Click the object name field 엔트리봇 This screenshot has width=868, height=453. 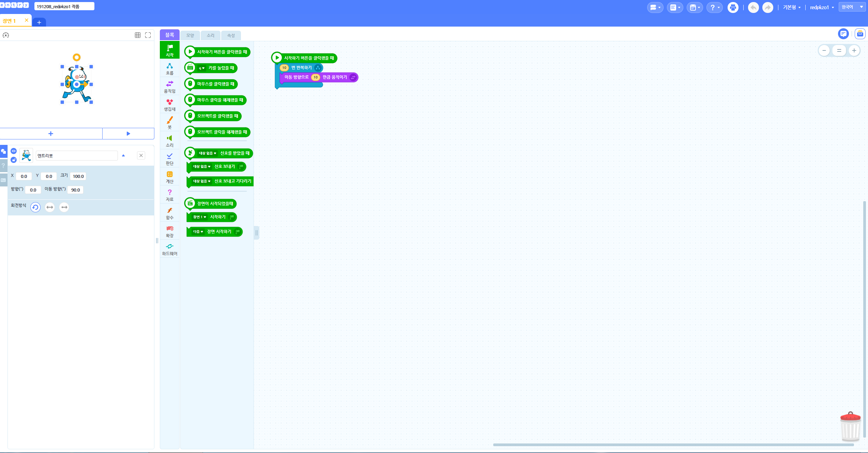[77, 156]
